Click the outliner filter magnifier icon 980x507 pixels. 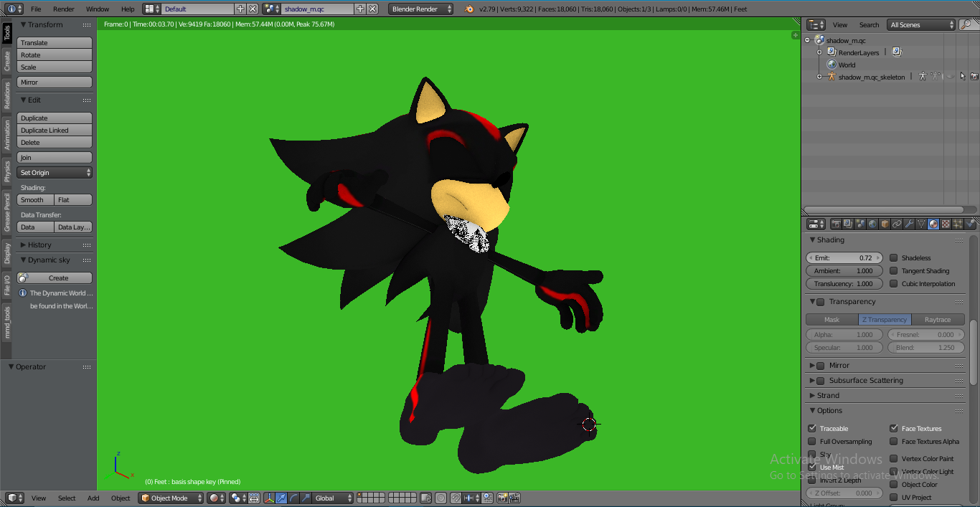point(966,24)
